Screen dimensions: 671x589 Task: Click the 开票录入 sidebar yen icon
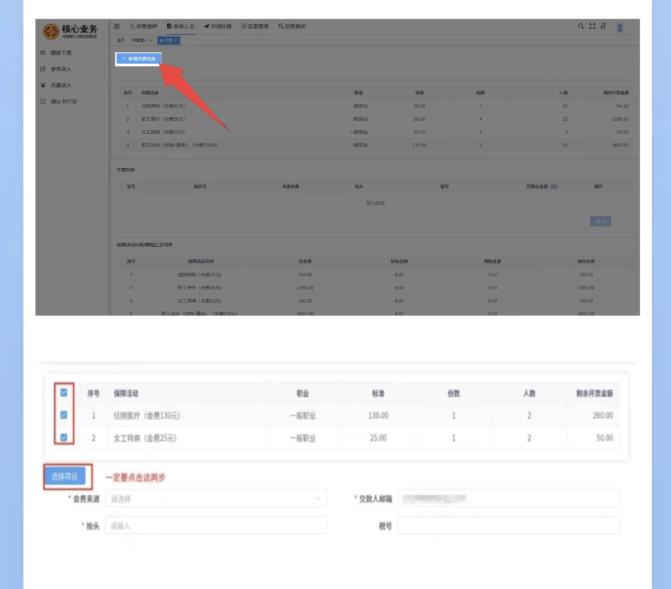coord(42,85)
